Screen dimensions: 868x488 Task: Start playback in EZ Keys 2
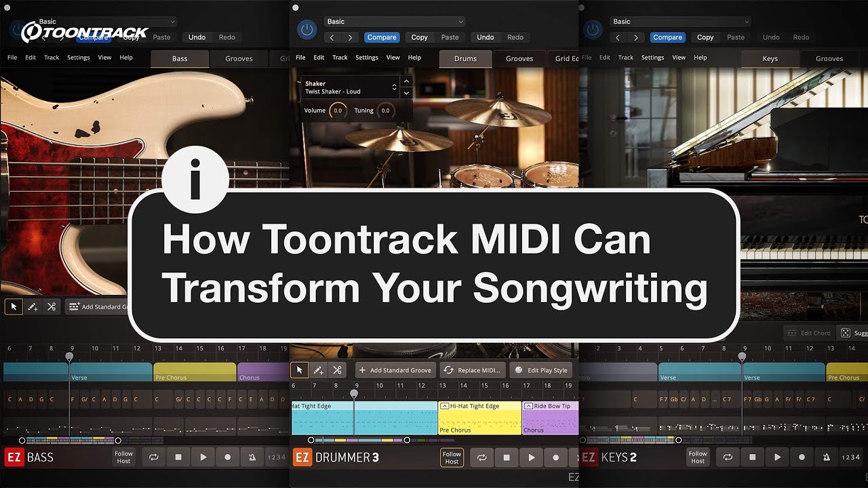(x=777, y=457)
